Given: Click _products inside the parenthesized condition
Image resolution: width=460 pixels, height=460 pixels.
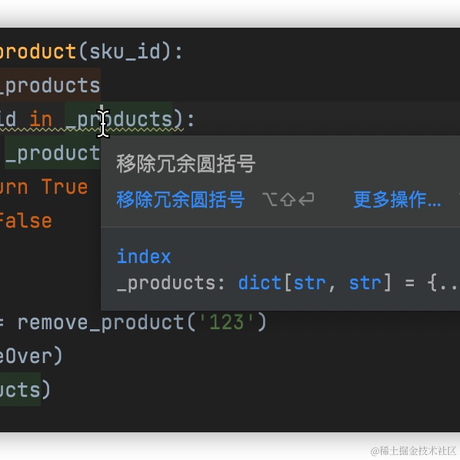Looking at the screenshot, I should coord(119,119).
